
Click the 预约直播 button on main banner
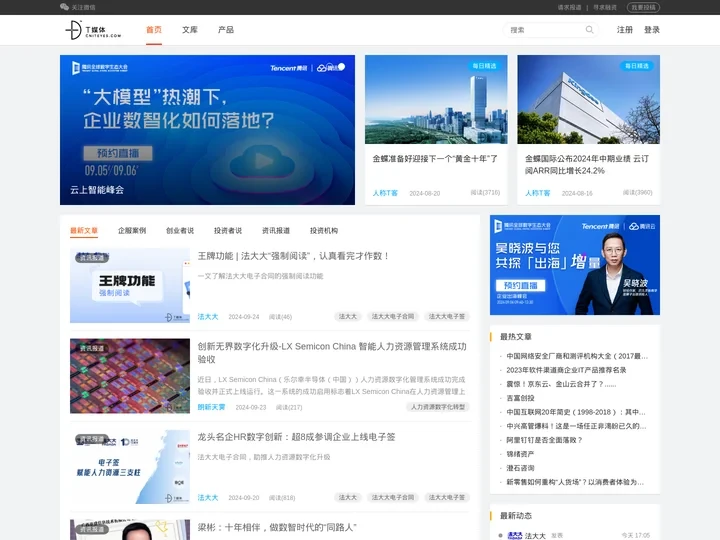118,153
